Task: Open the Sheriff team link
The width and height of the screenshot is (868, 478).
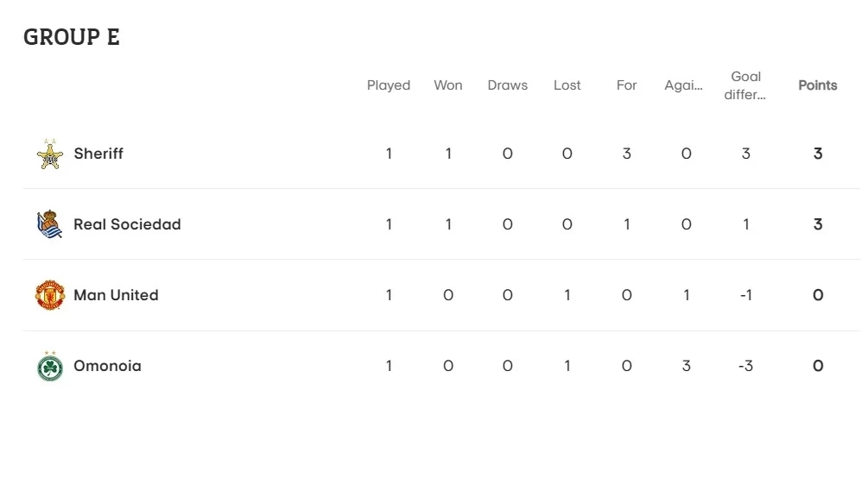Action: click(98, 154)
